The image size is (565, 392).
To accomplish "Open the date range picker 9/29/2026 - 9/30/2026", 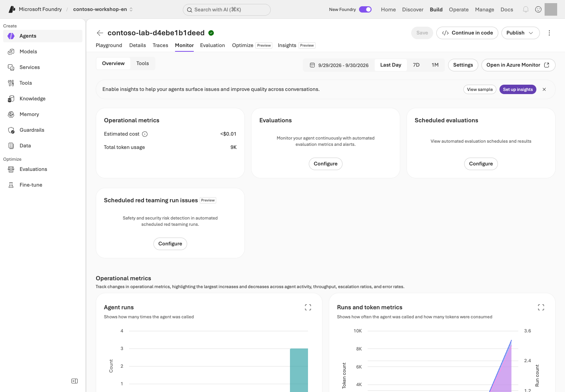I will pyautogui.click(x=339, y=65).
